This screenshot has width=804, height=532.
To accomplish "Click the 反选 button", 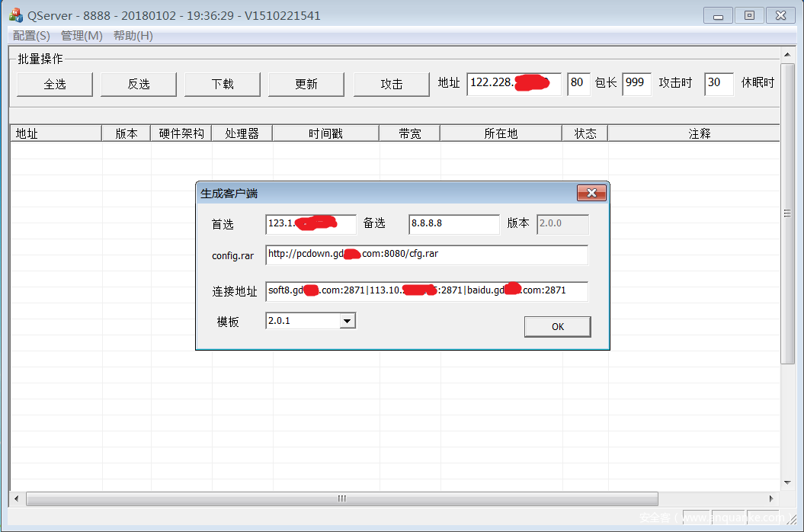I will pos(139,84).
